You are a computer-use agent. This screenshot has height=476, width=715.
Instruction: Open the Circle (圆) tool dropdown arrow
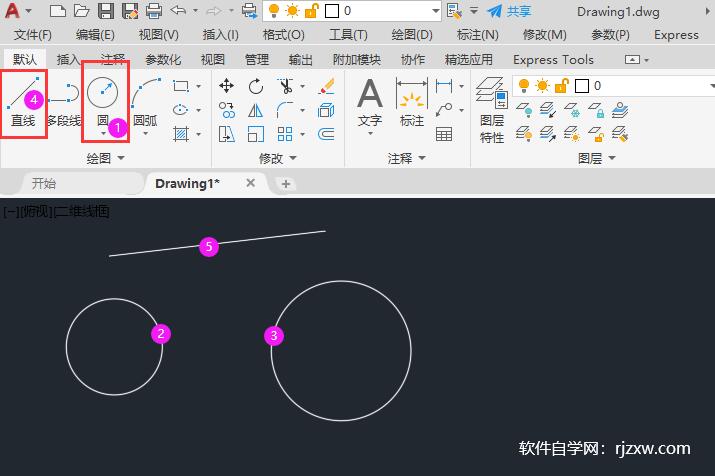[x=104, y=134]
